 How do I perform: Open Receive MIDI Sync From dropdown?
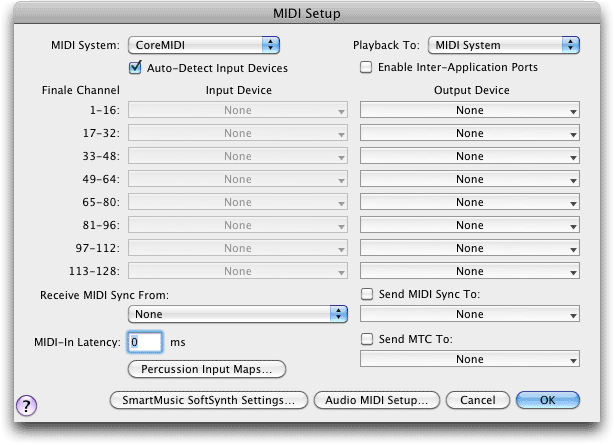tap(238, 314)
